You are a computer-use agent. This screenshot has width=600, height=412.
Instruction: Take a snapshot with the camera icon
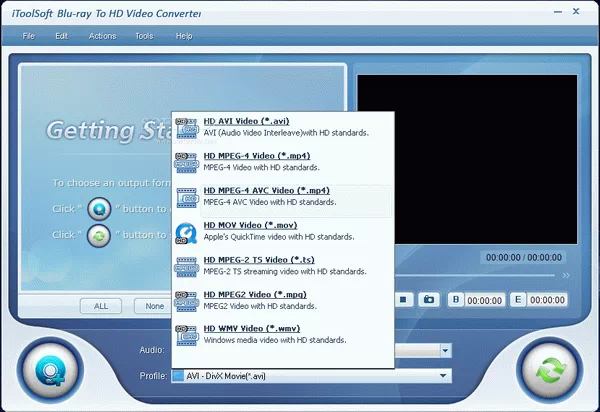point(429,300)
